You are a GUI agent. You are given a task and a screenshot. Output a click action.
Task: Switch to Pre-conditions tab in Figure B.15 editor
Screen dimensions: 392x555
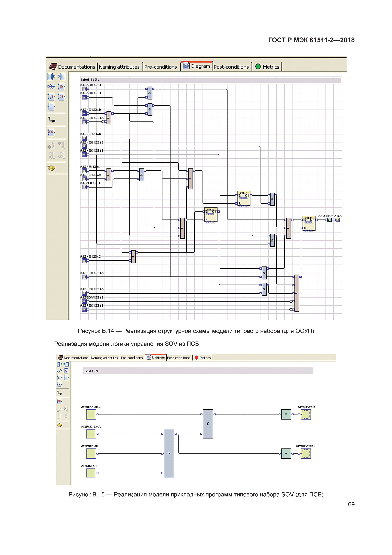pyautogui.click(x=132, y=358)
